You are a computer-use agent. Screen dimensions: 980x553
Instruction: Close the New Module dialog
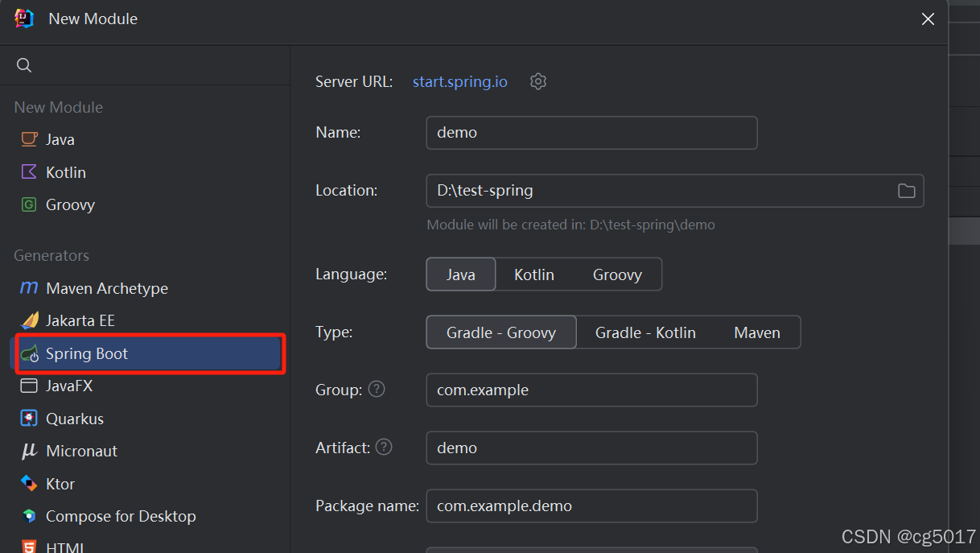(928, 19)
